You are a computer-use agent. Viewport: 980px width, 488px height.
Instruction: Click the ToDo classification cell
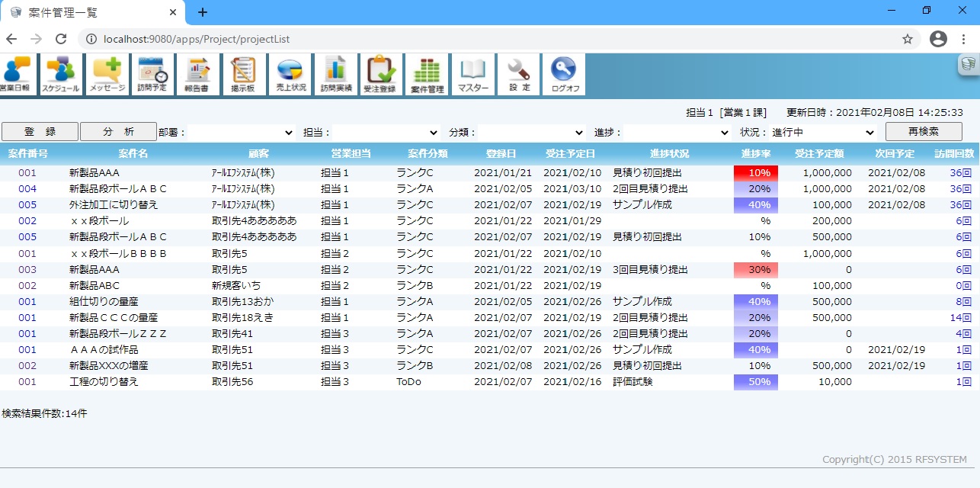[408, 382]
